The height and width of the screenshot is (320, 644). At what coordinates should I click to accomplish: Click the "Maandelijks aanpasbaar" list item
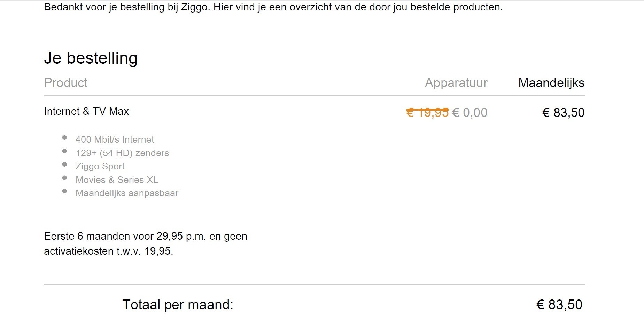[127, 193]
